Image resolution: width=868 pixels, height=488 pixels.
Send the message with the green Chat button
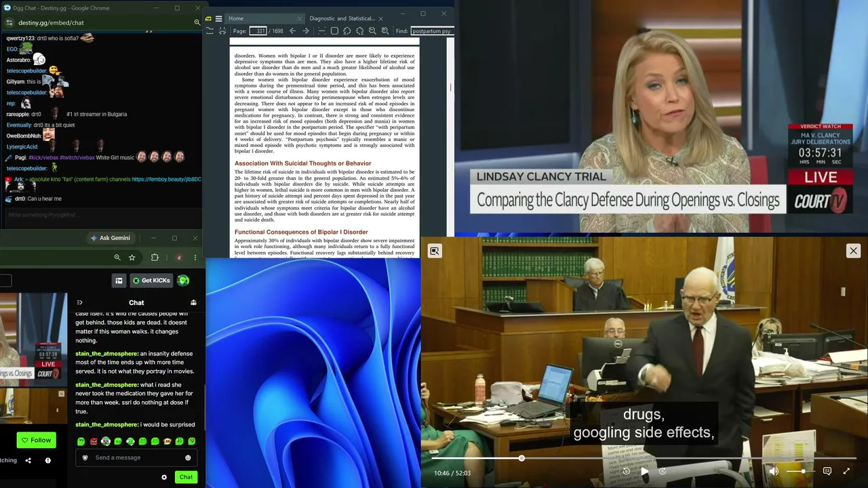click(186, 477)
